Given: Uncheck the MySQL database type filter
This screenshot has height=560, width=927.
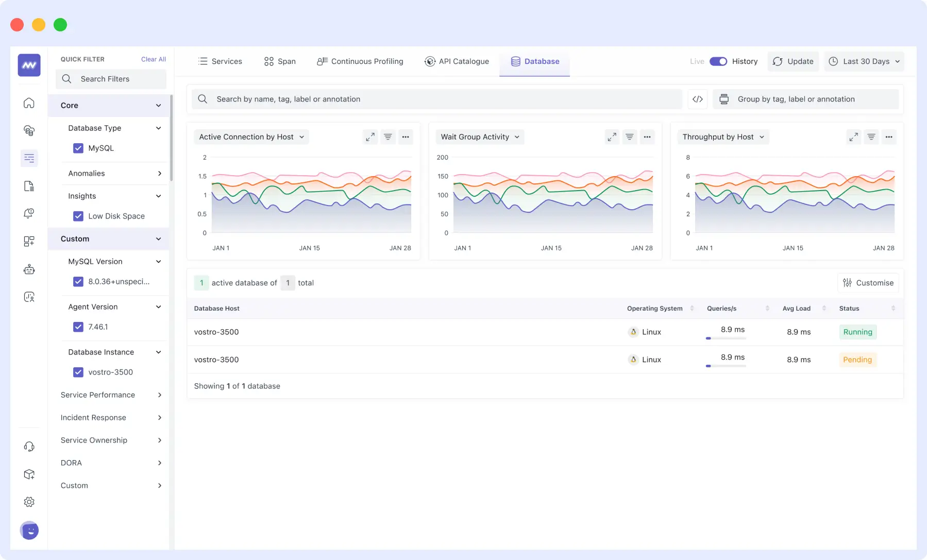Looking at the screenshot, I should coord(78,148).
